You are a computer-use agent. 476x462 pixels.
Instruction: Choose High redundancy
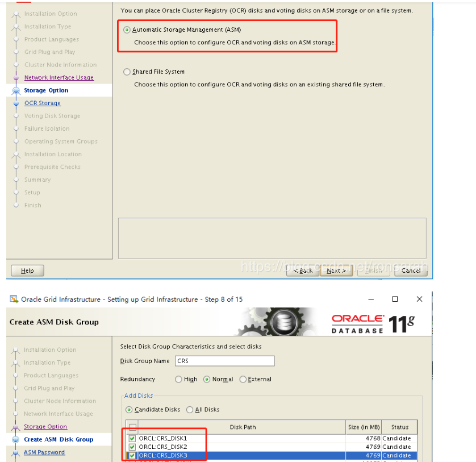pos(178,379)
